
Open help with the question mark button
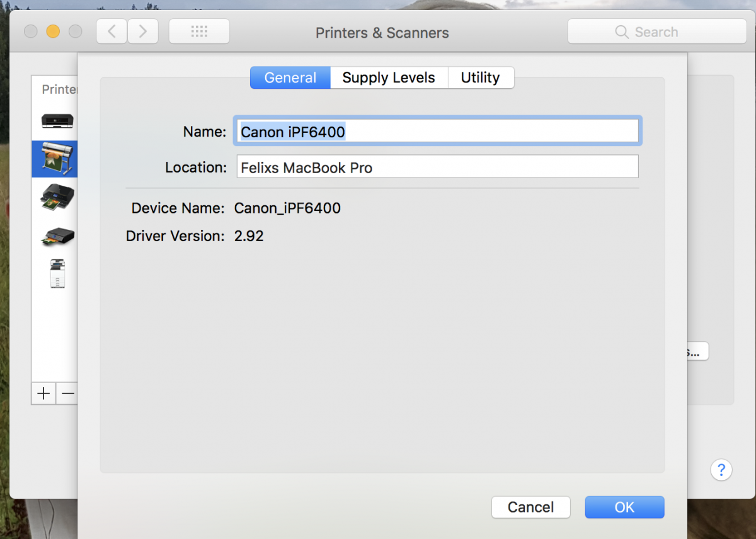click(x=721, y=470)
